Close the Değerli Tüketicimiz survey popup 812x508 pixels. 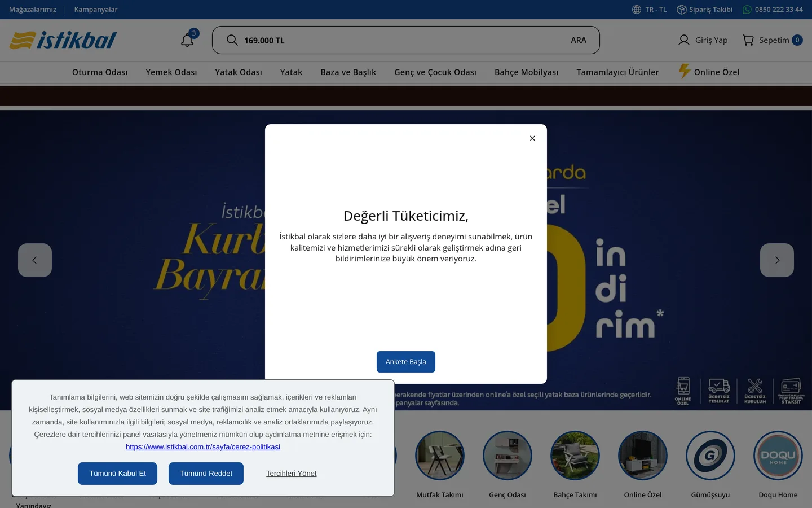point(532,138)
